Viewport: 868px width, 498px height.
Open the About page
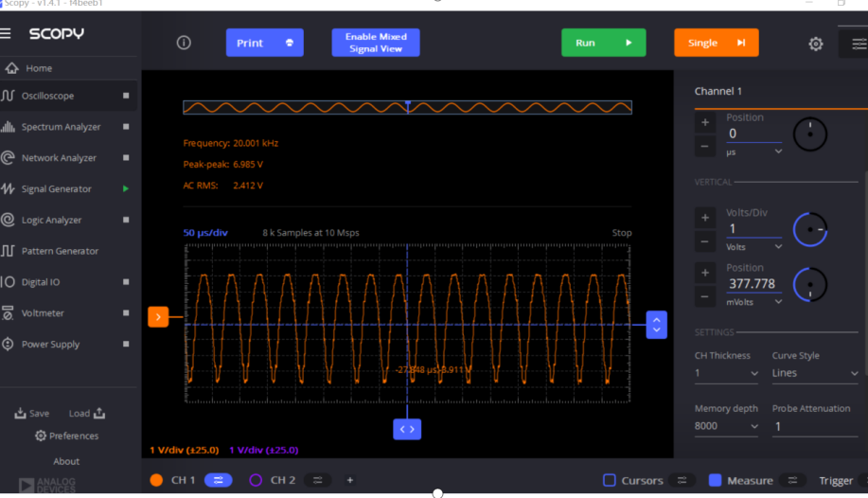tap(66, 461)
